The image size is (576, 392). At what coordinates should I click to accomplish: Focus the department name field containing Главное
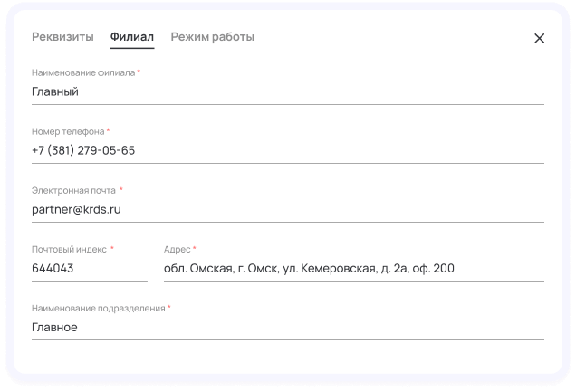(287, 327)
